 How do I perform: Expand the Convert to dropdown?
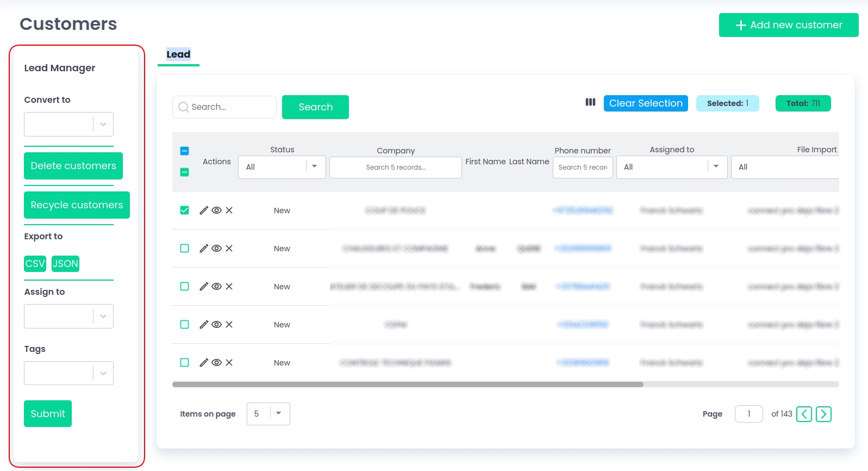tap(103, 125)
